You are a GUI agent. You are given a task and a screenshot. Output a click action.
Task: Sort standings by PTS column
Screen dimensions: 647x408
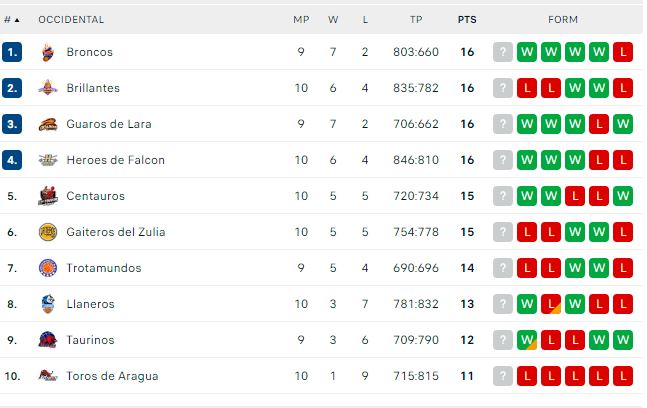[x=467, y=19]
